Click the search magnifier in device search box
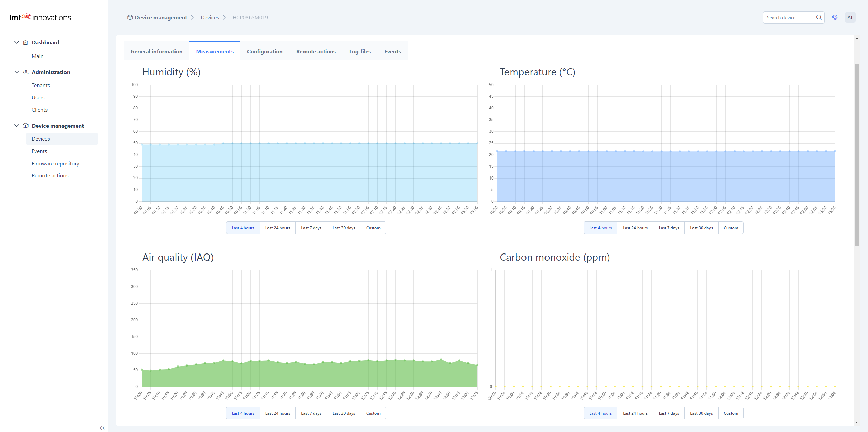 pos(819,17)
